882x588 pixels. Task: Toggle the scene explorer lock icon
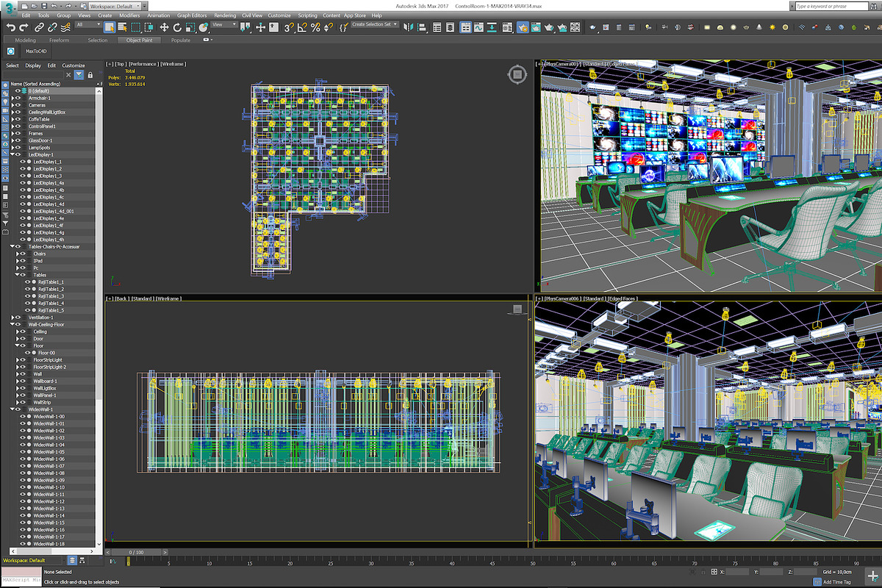pyautogui.click(x=90, y=75)
